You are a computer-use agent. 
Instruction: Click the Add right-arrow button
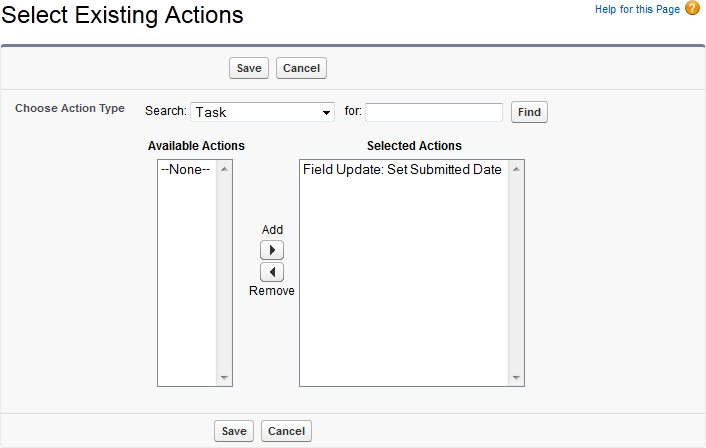pos(272,250)
